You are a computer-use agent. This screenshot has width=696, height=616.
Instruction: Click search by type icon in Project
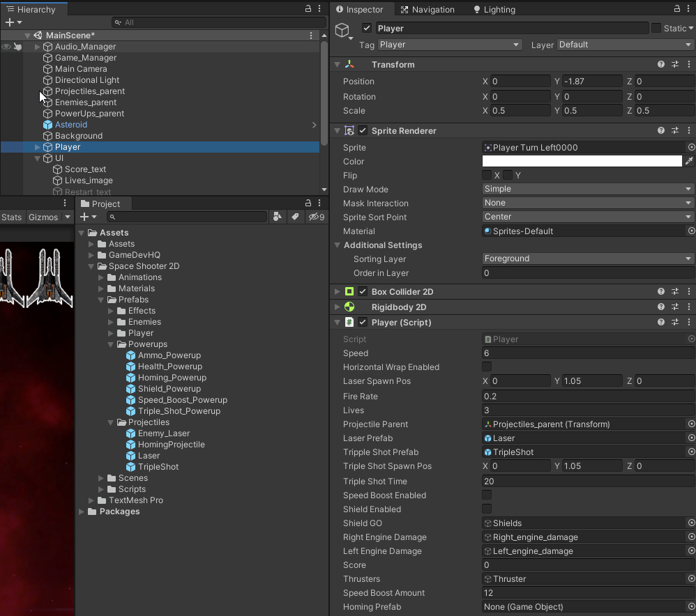(278, 217)
